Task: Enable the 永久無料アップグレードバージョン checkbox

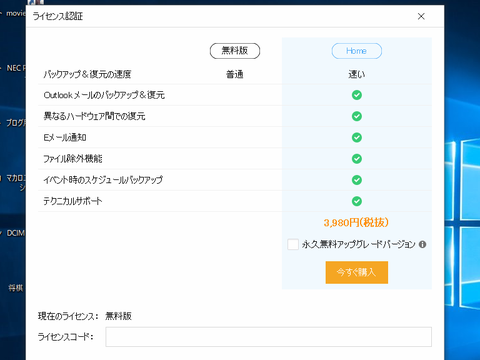Action: [x=293, y=244]
